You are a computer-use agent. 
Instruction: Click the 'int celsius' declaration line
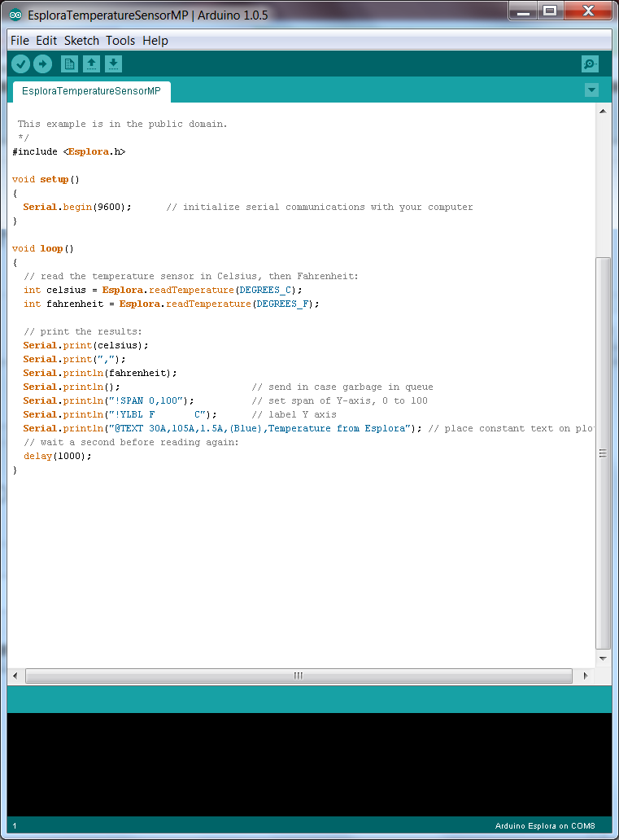pyautogui.click(x=163, y=290)
